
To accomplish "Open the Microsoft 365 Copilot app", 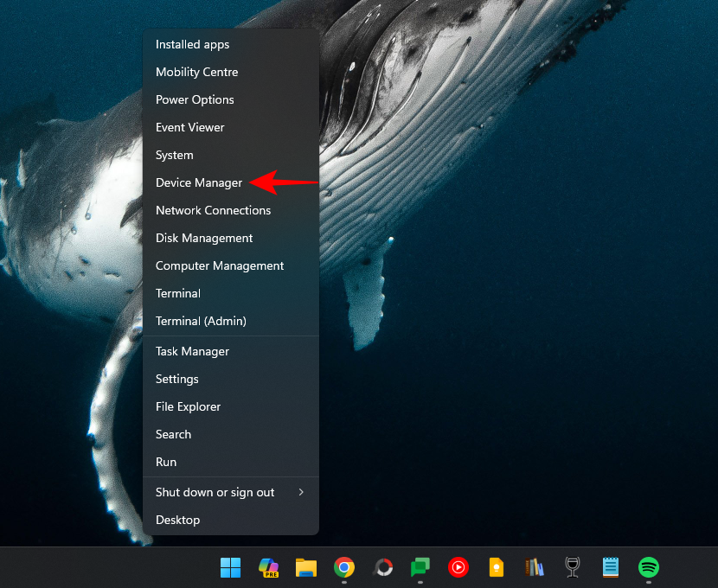I will click(x=267, y=568).
